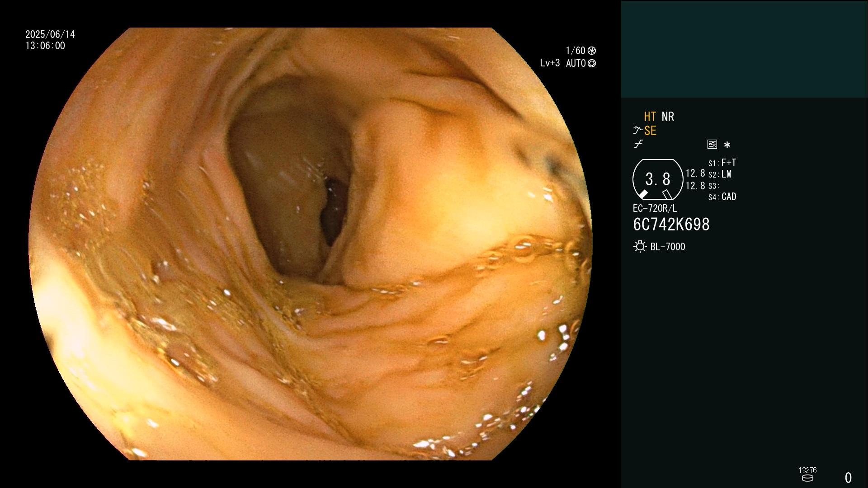
Task: Click the settings sliders icon
Action: pos(712,144)
